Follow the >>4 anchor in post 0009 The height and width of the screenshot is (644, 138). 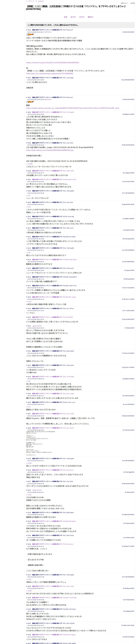(x=28, y=207)
